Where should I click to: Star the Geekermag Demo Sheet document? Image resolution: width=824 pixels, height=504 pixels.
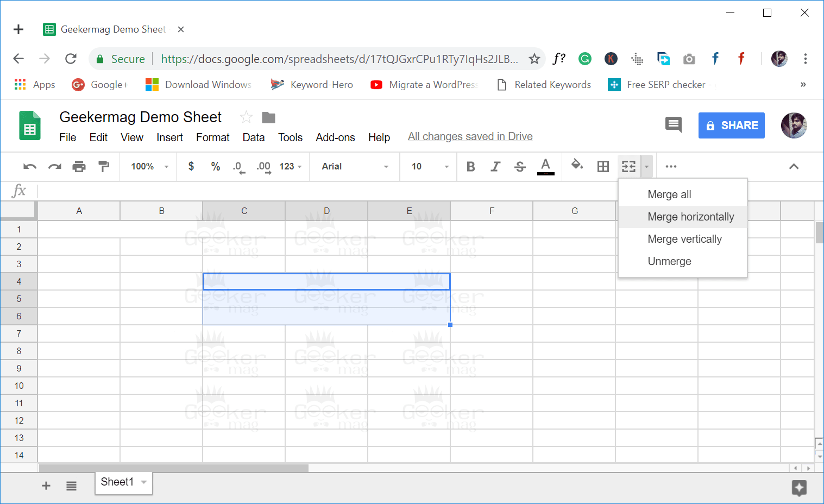click(x=246, y=117)
